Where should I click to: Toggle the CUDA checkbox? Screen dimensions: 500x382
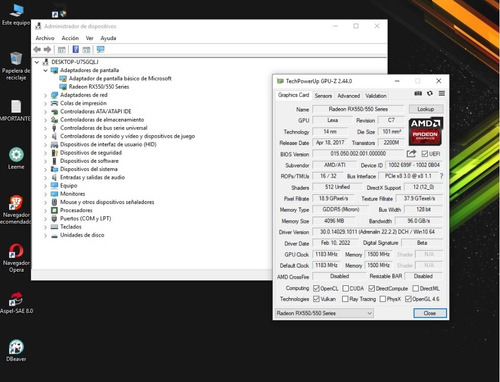point(346,288)
